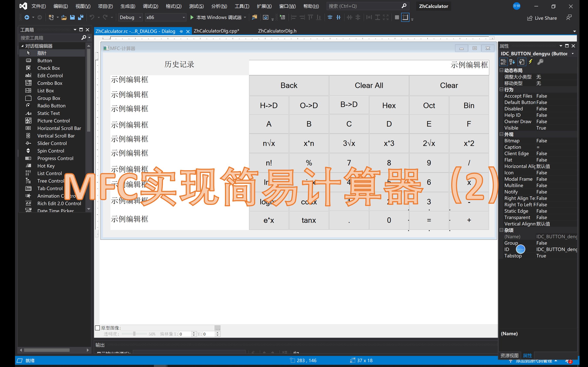The width and height of the screenshot is (588, 367).
Task: Open the Debug configuration dropdown
Action: point(130,17)
